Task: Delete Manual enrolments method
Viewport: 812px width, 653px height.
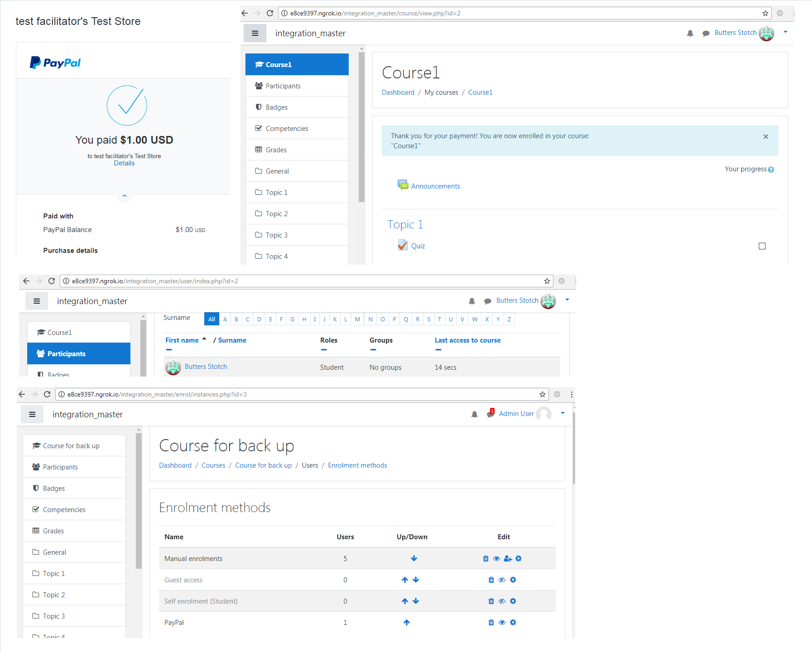Action: pyautogui.click(x=486, y=558)
